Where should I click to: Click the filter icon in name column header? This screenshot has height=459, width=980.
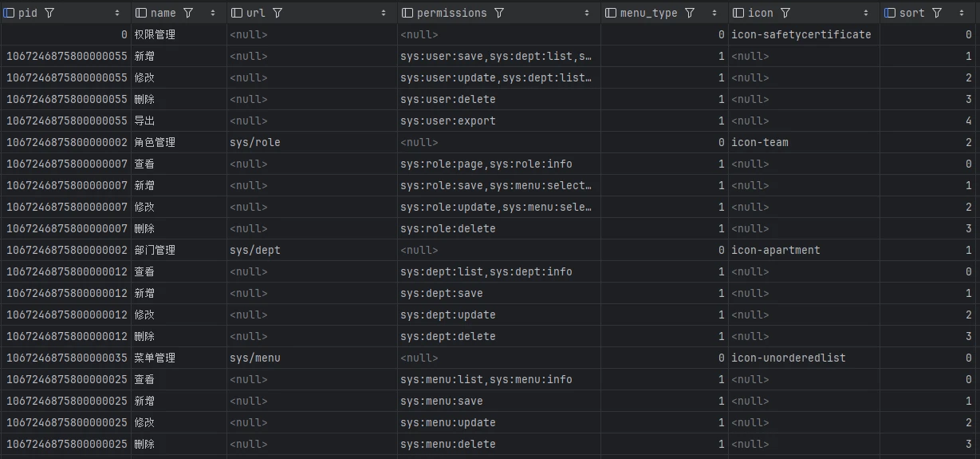[188, 13]
